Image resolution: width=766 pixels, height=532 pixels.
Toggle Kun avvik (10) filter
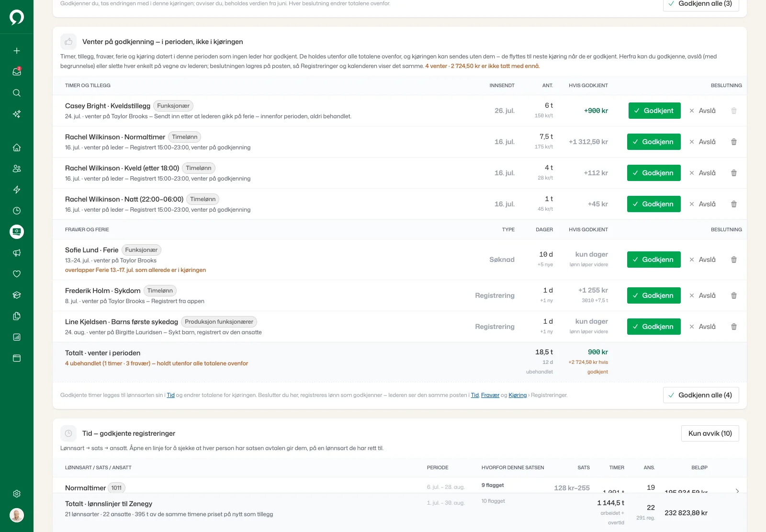click(x=710, y=433)
